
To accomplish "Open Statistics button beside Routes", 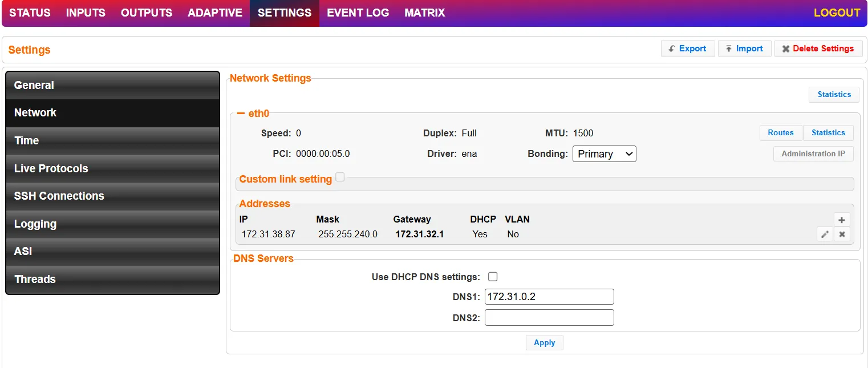I will 828,133.
